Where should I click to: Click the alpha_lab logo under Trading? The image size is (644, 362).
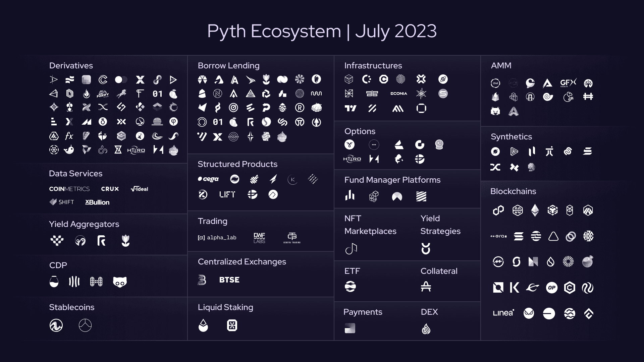click(x=217, y=238)
